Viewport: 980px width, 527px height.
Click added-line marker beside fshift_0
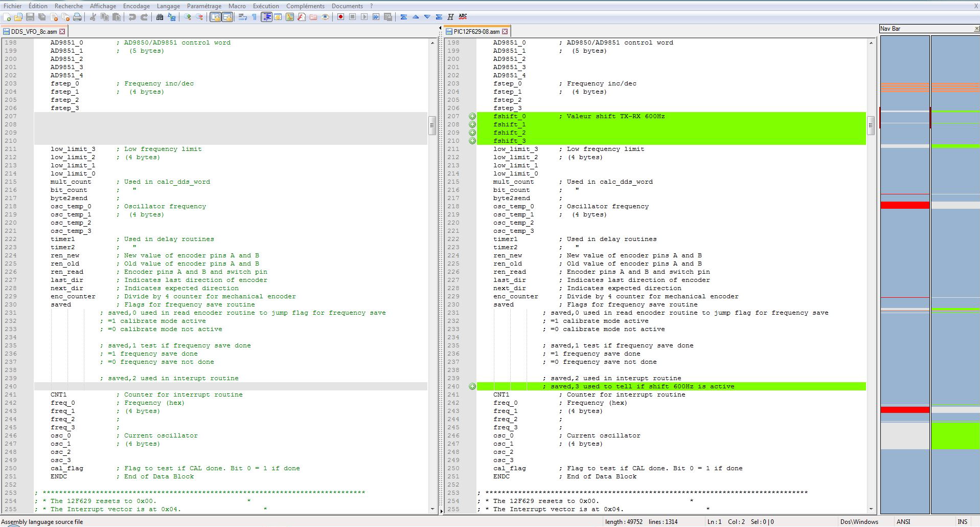point(472,116)
